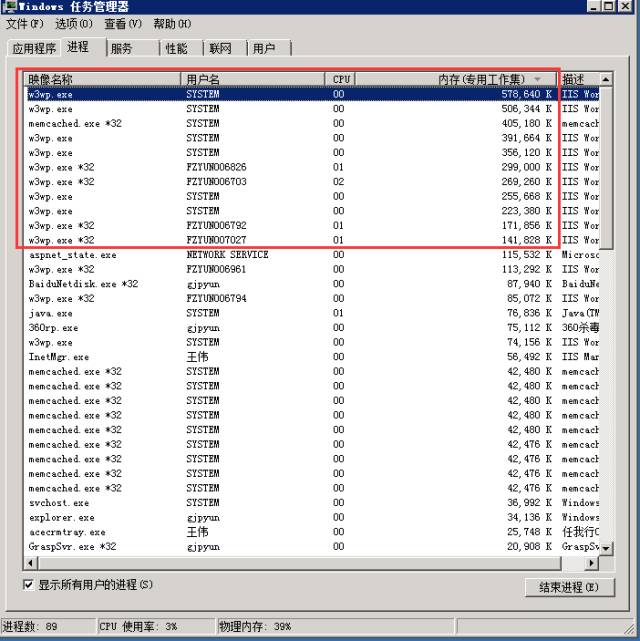Image resolution: width=640 pixels, height=641 pixels.
Task: Sort processes by 映像名称 column
Action: [x=100, y=78]
